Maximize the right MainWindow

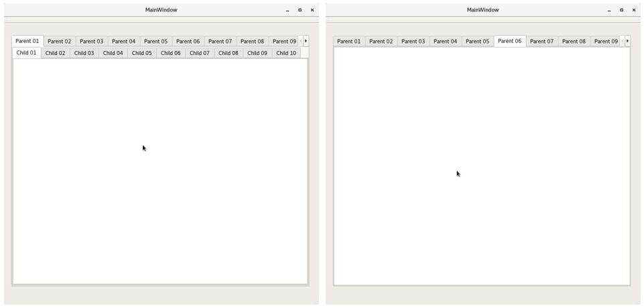click(621, 10)
